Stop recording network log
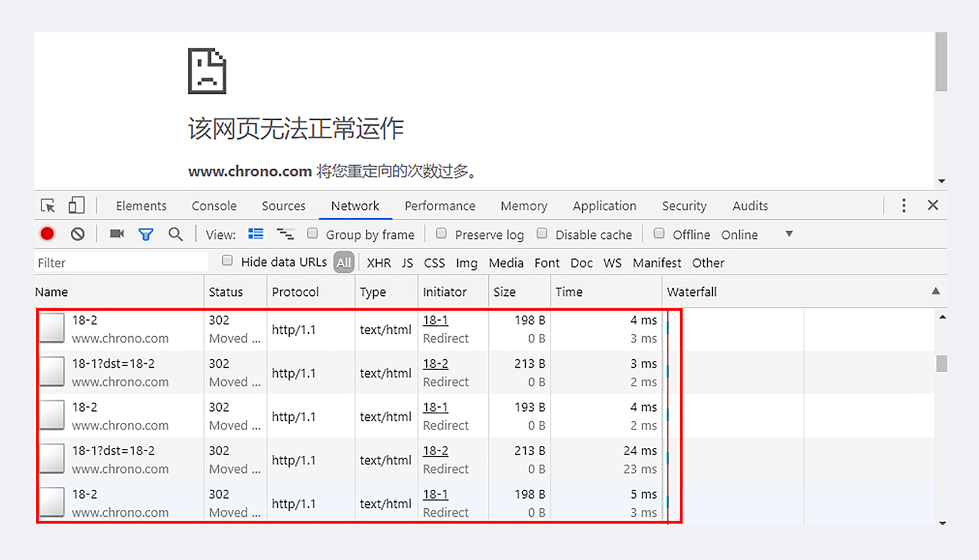This screenshot has height=560, width=979. (47, 234)
